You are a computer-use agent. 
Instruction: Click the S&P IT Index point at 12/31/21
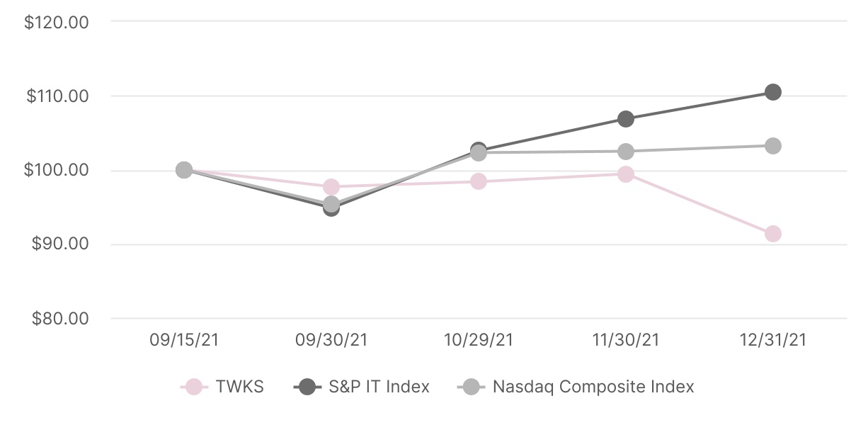[x=773, y=92]
